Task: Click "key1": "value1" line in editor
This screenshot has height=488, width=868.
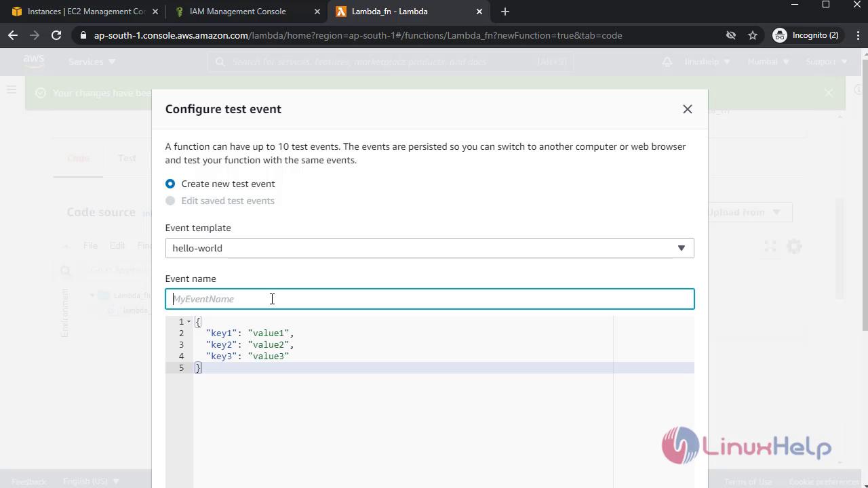Action: click(250, 333)
